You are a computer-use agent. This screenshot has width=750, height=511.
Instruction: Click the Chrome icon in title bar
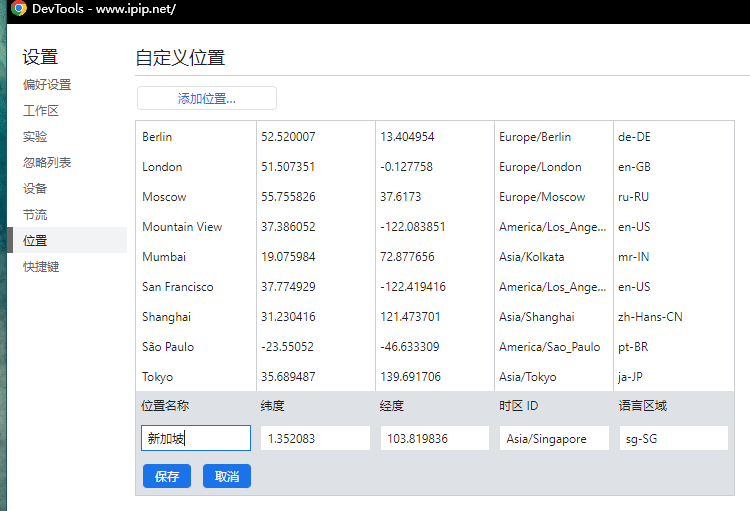coord(19,9)
